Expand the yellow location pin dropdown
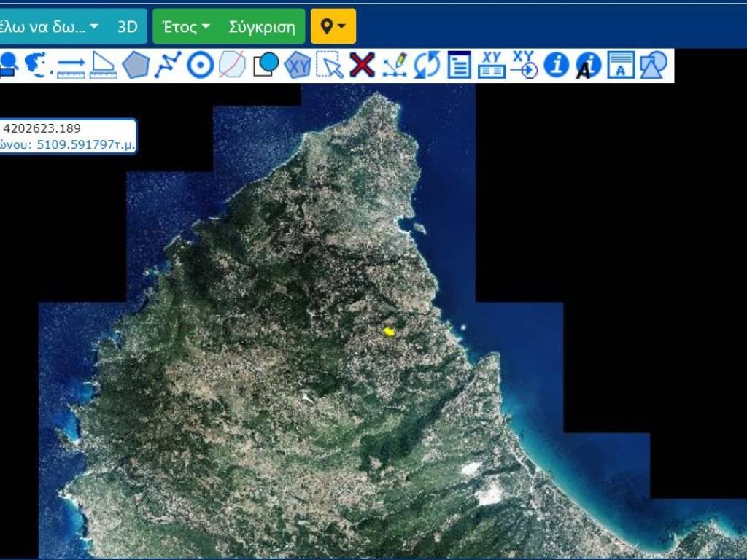 tap(333, 27)
